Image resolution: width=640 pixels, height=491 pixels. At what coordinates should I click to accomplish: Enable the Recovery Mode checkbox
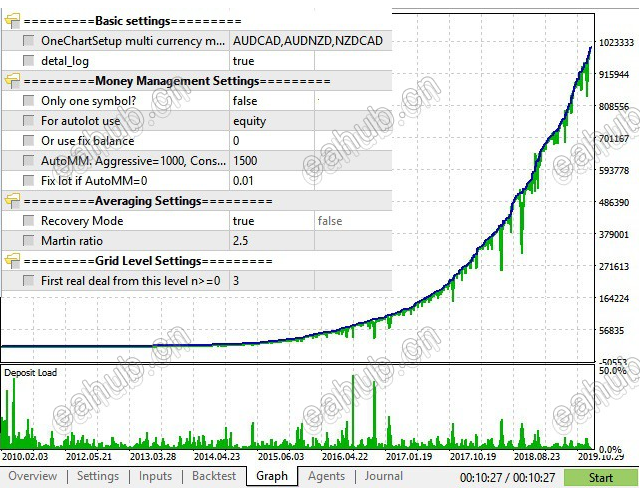[29, 220]
